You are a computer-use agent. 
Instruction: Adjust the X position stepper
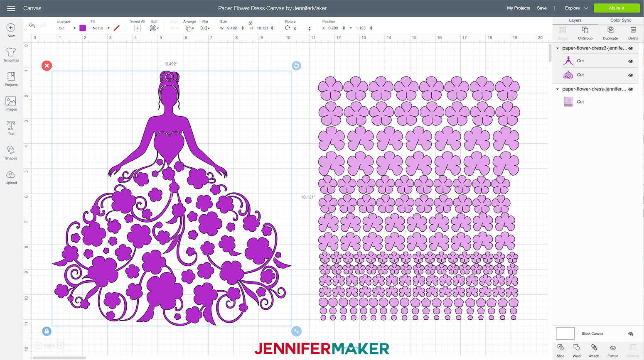344,28
